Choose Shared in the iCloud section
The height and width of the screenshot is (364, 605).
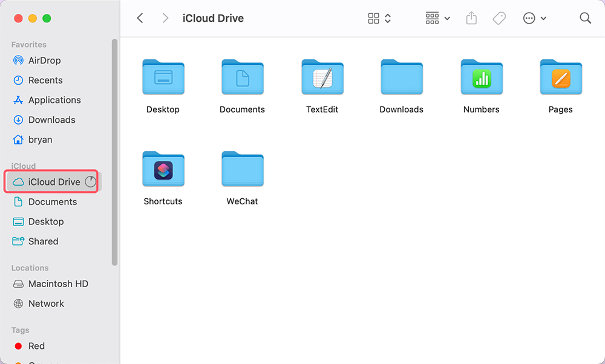click(x=44, y=241)
